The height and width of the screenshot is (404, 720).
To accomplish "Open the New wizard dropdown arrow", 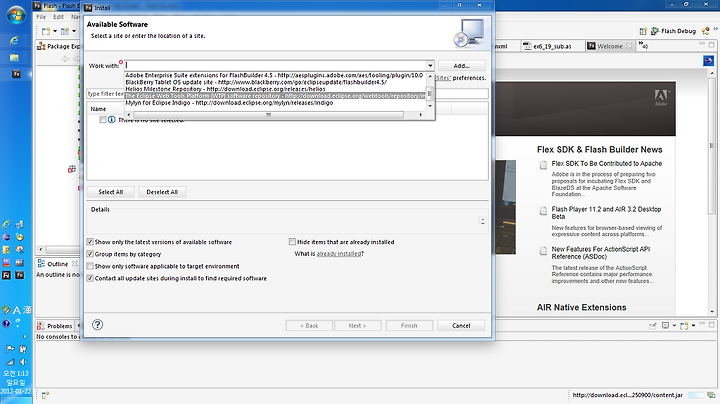I will point(55,31).
